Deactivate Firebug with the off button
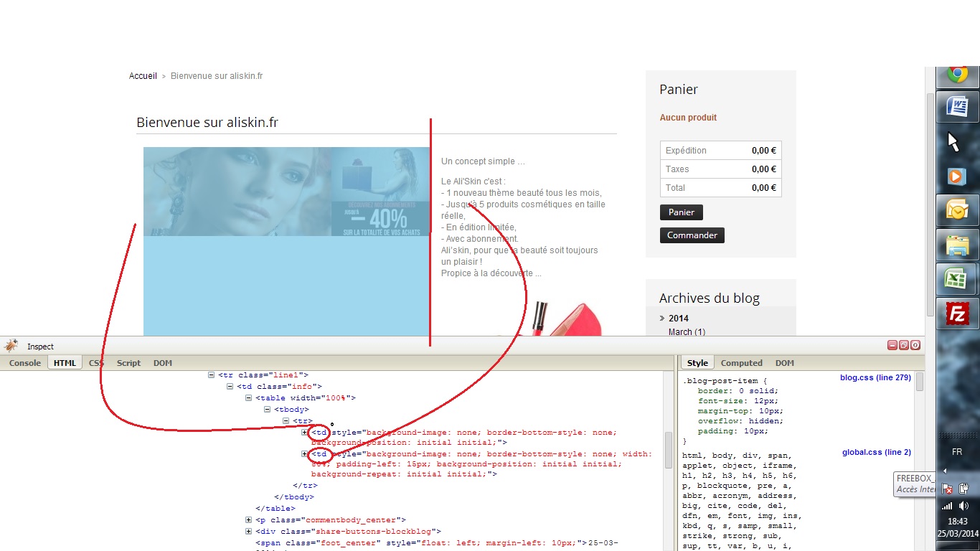 coord(915,345)
